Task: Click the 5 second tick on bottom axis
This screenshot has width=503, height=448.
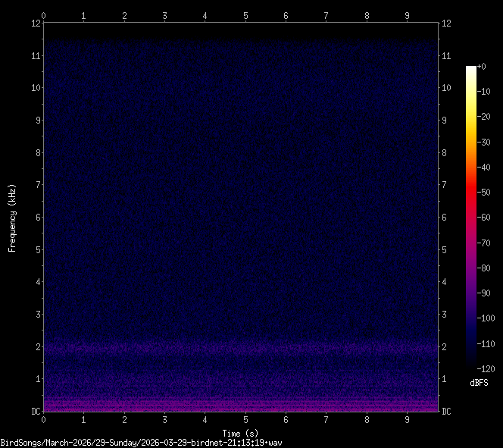Action: tap(245, 419)
